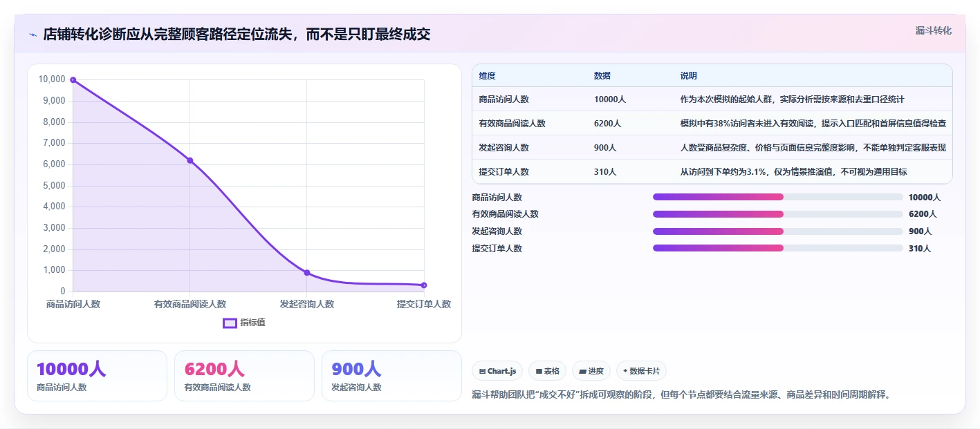Click the 商品访问人数 x-axis label
The image size is (980, 429).
tap(73, 304)
